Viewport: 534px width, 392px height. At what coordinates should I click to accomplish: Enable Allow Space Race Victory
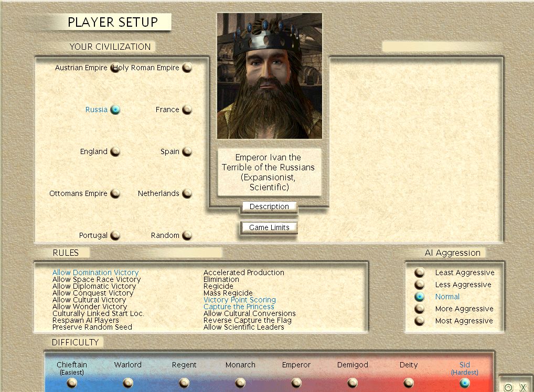(97, 279)
